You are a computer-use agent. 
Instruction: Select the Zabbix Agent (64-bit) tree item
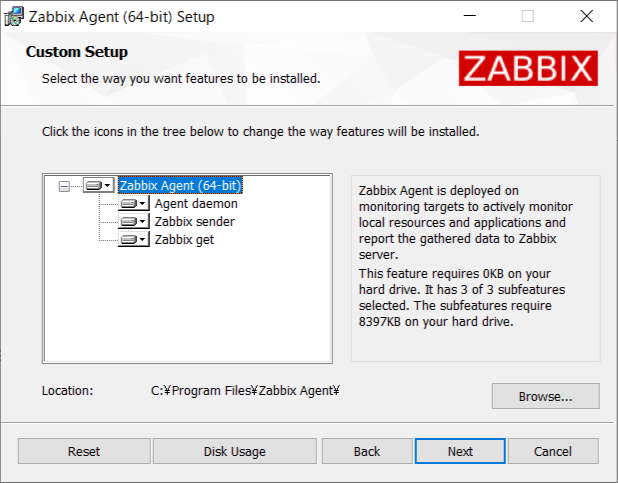pyautogui.click(x=180, y=185)
